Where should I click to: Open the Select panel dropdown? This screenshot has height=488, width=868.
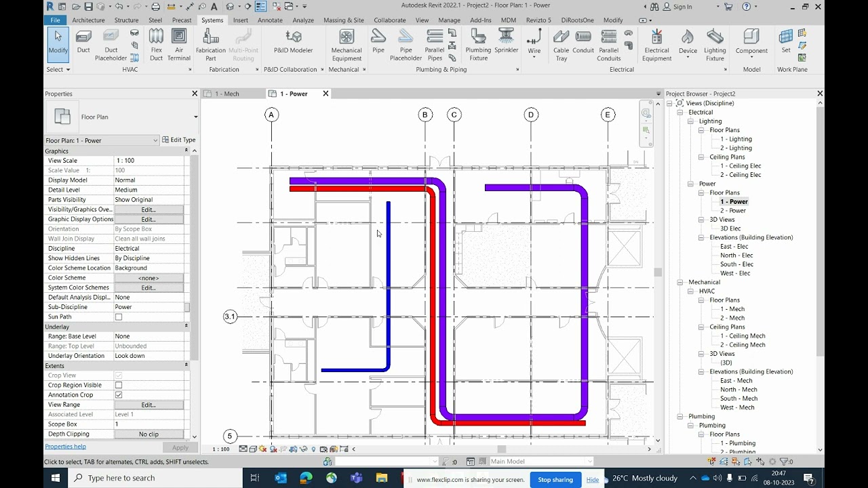[58, 69]
